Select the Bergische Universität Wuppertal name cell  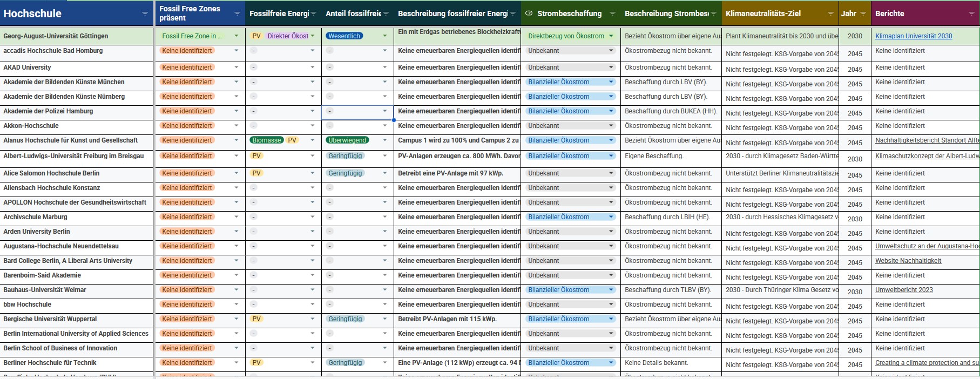(50, 319)
